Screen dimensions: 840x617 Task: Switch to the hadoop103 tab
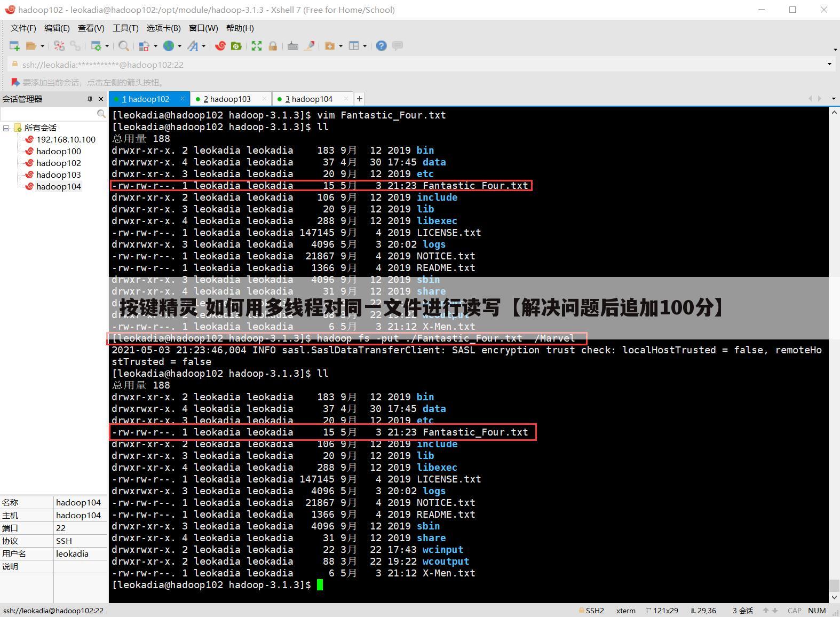coord(230,99)
